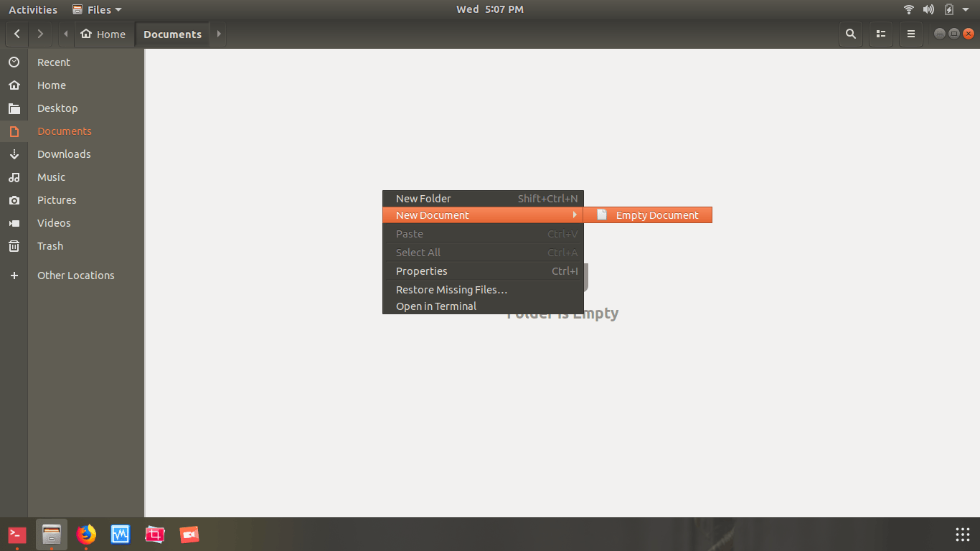
Task: Open the hamburger menu icon
Action: coord(911,34)
